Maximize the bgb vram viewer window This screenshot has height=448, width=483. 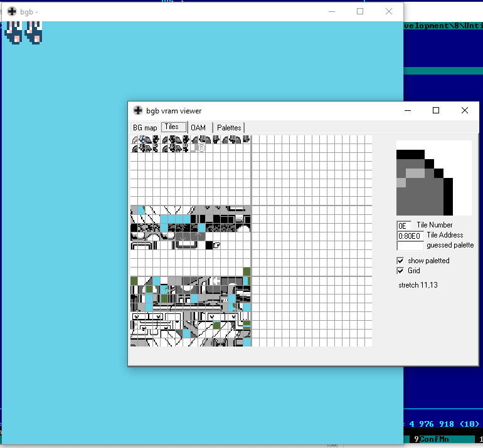(x=436, y=110)
